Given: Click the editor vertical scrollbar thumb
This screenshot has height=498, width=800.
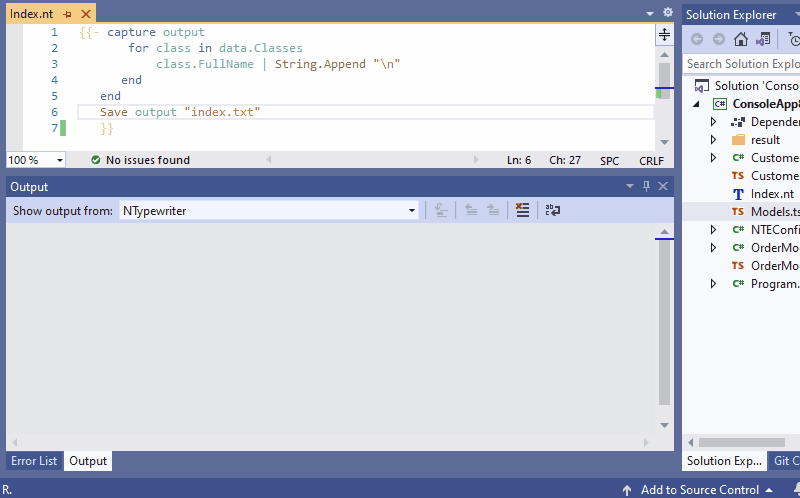Looking at the screenshot, I should point(664,81).
